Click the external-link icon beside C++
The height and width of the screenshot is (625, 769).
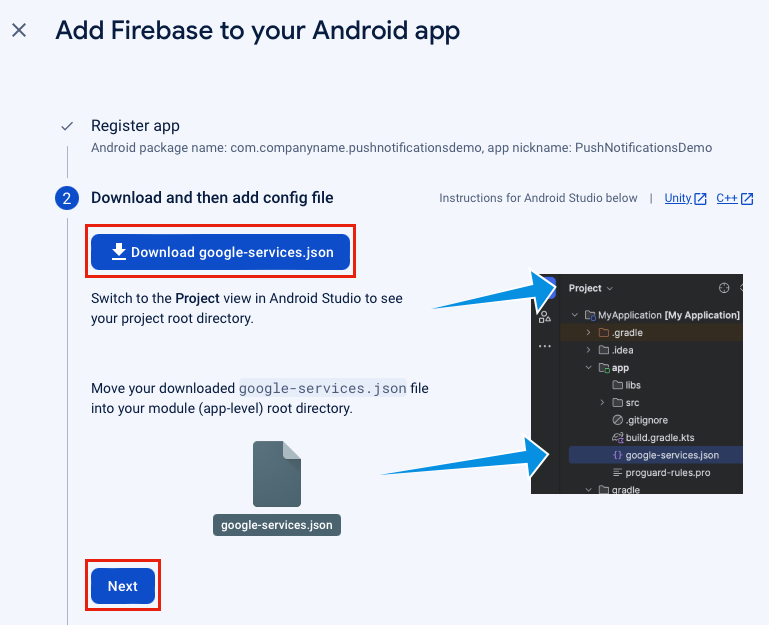click(x=747, y=199)
